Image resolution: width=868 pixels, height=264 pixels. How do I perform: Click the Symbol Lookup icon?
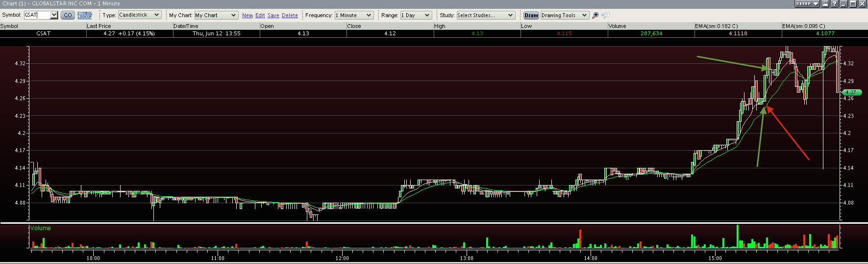tap(85, 15)
